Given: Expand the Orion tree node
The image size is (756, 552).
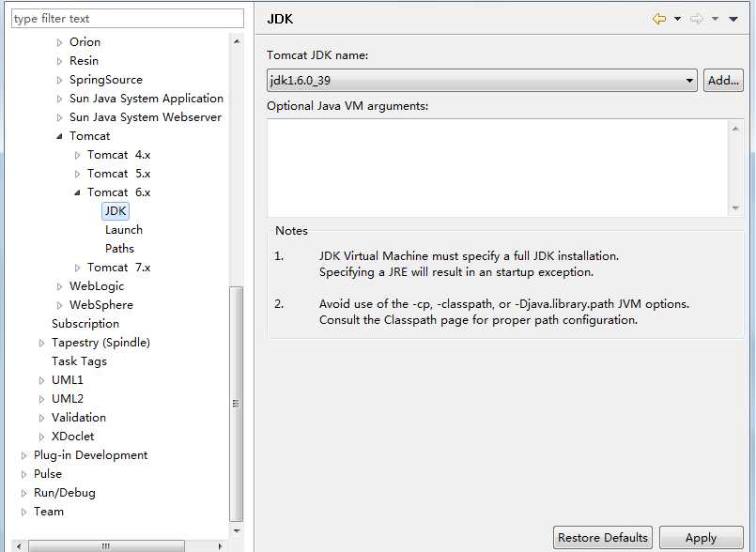Looking at the screenshot, I should pos(59,42).
